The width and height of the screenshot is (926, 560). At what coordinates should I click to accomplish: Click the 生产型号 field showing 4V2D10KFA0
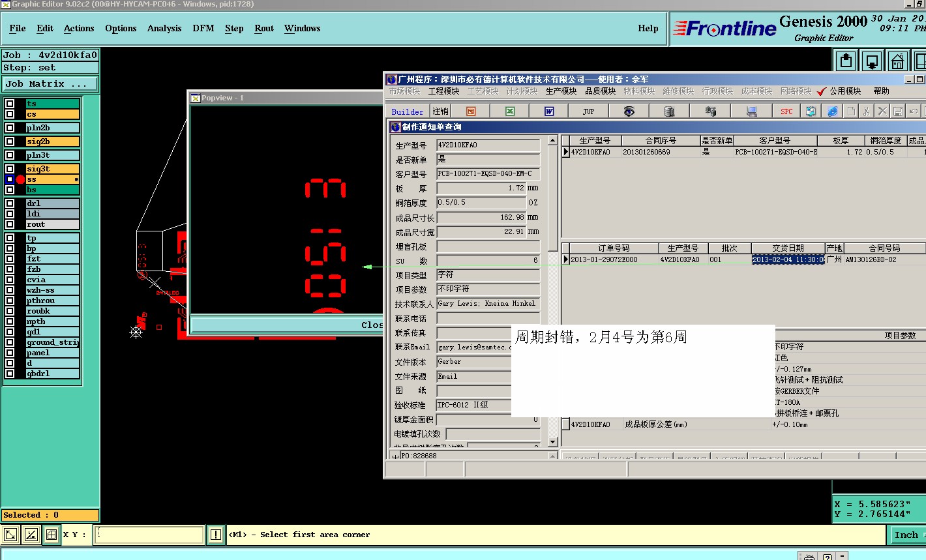488,145
